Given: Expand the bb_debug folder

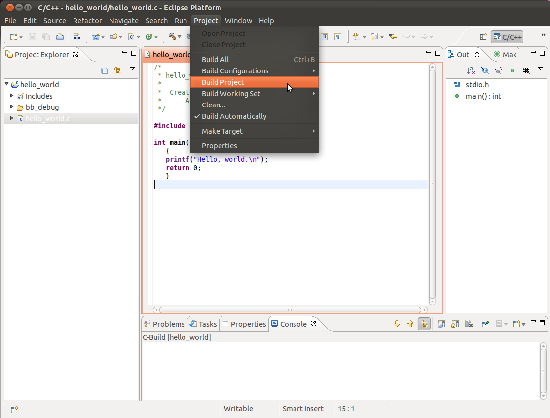Looking at the screenshot, I should pyautogui.click(x=12, y=107).
